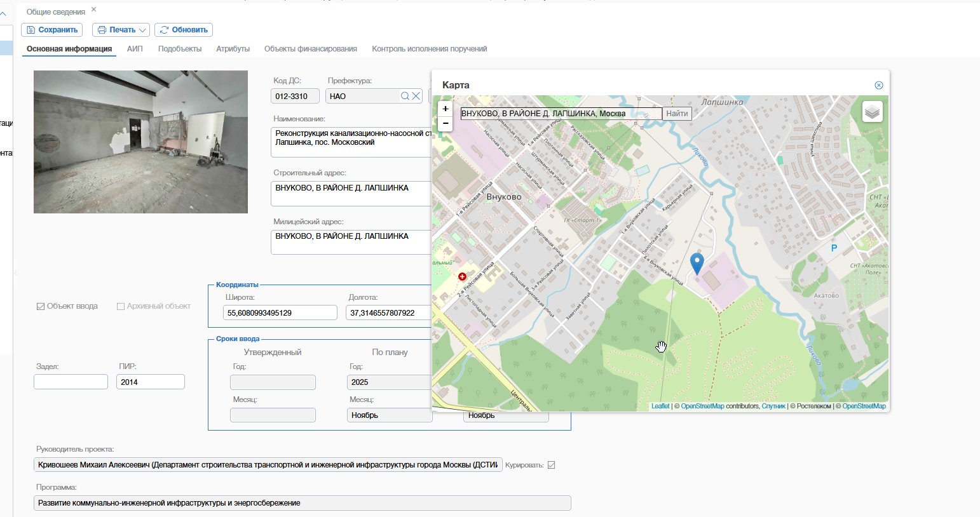Viewport: 980px width, 517px height.
Task: Click the Внуково label on the map
Action: (504, 197)
